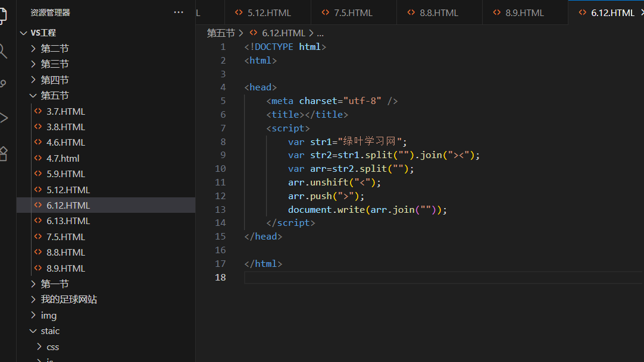
Task: Expand the css folder under staic
Action: coord(39,347)
